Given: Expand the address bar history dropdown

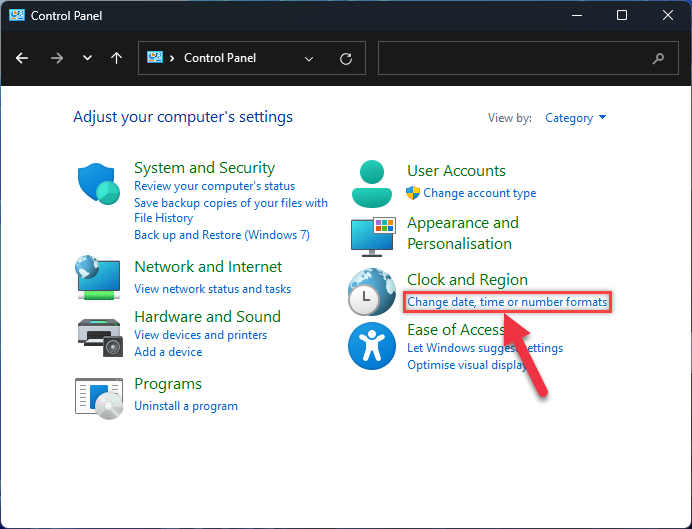Looking at the screenshot, I should click(309, 58).
